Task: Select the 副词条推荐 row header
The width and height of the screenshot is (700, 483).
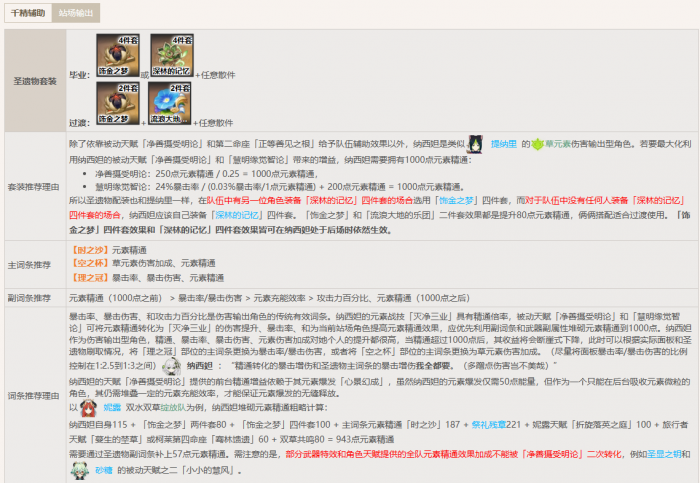Action: pyautogui.click(x=35, y=298)
